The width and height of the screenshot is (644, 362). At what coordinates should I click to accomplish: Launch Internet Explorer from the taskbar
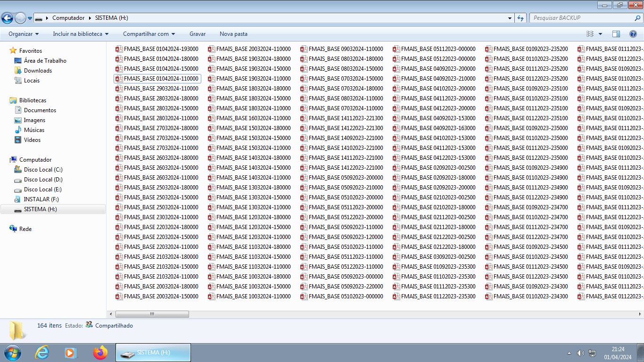pyautogui.click(x=42, y=353)
